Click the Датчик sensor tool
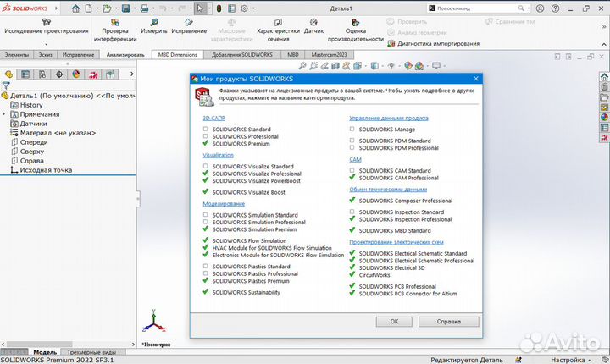610x364 pixels. (314, 26)
